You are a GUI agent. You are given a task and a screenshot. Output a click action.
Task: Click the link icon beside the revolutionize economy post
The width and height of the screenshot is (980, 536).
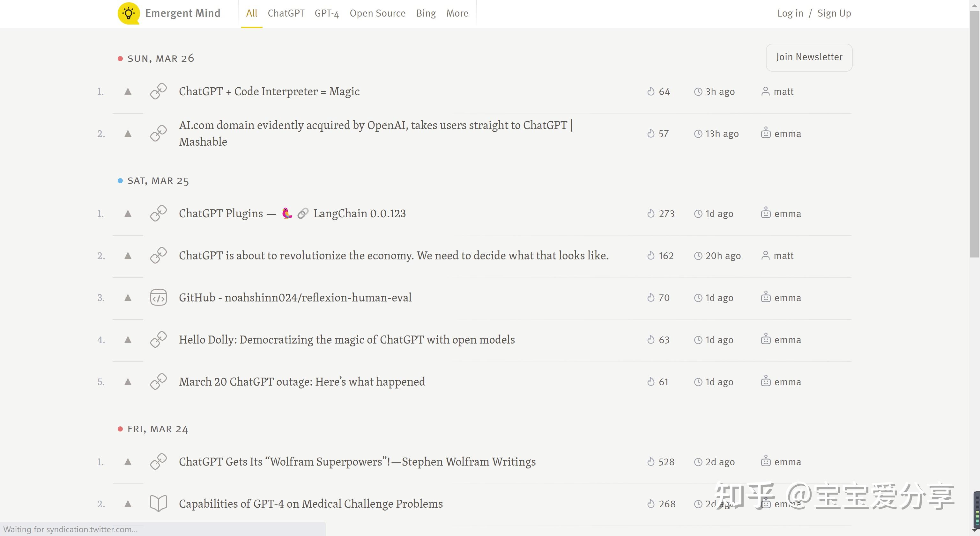coord(158,256)
